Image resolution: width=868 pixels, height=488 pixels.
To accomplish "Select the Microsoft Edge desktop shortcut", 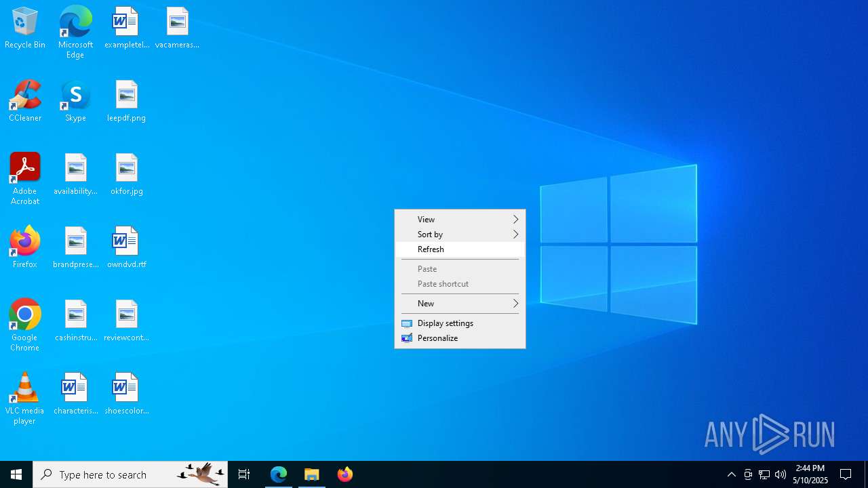I will coord(75,33).
